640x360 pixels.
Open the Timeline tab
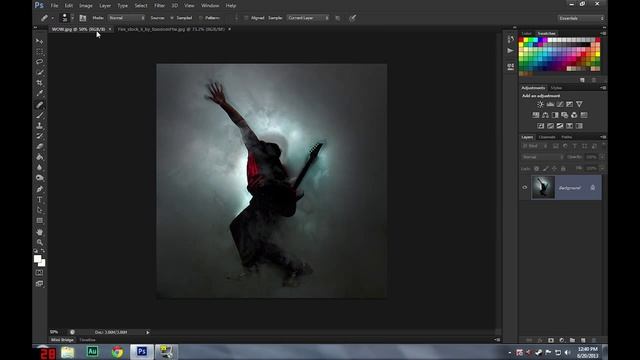[87, 340]
